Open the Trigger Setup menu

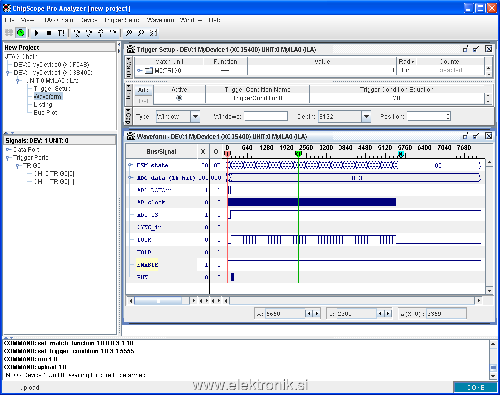coord(122,20)
